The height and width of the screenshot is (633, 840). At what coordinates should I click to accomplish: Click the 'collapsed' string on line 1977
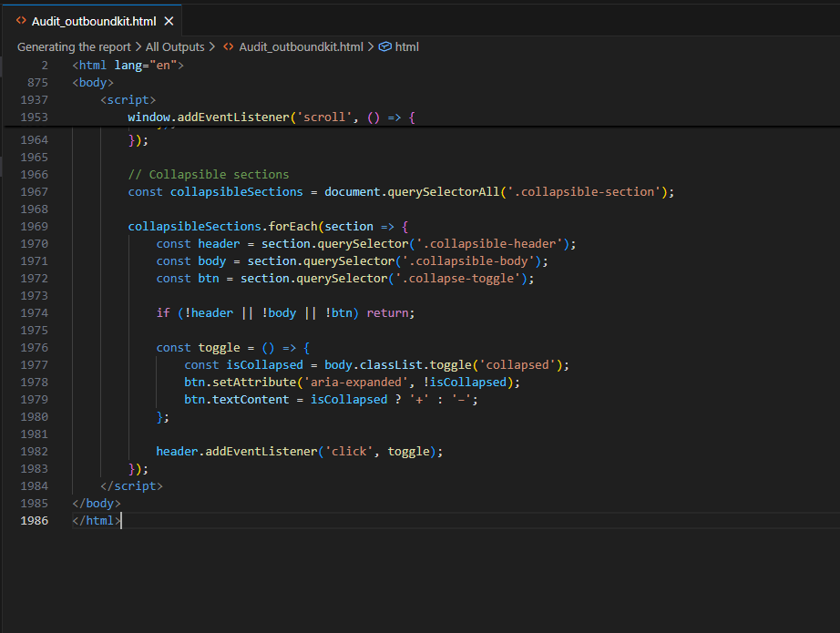[517, 364]
